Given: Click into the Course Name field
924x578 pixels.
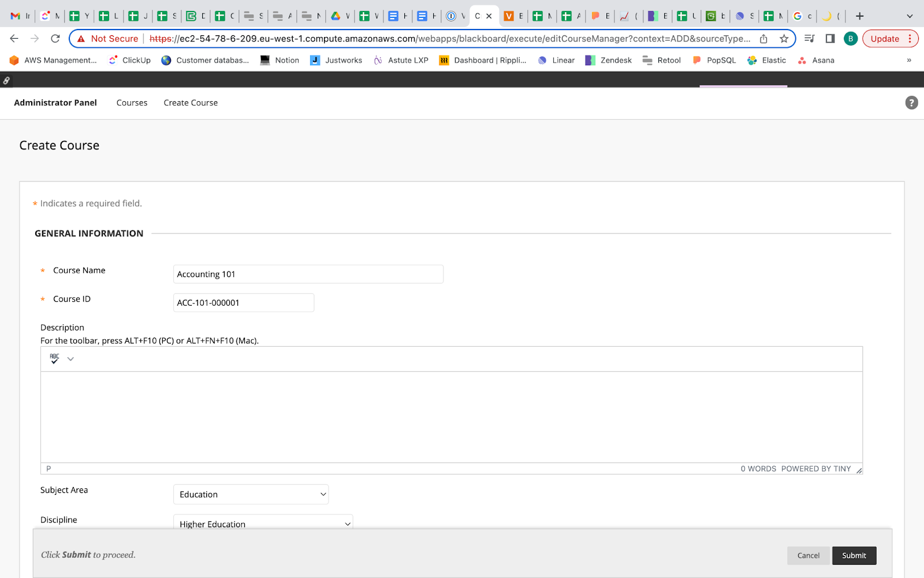Looking at the screenshot, I should point(308,275).
